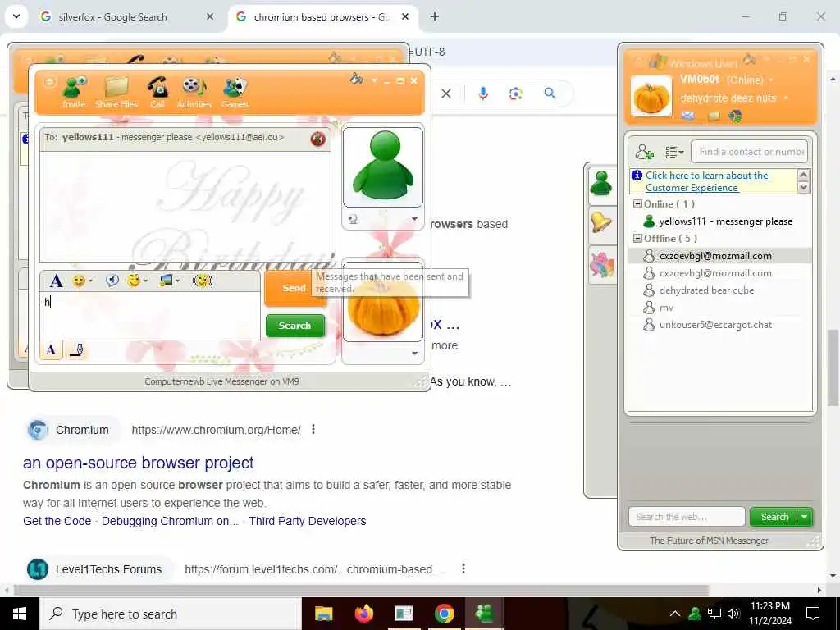Image resolution: width=840 pixels, height=630 pixels.
Task: Click the show menu arrow in chat title bar
Action: 374,81
